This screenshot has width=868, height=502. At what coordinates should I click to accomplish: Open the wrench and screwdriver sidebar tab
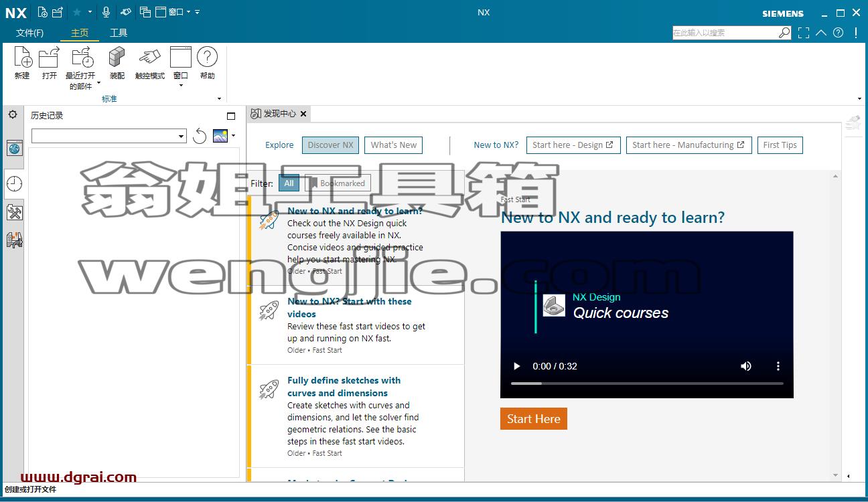pos(15,213)
